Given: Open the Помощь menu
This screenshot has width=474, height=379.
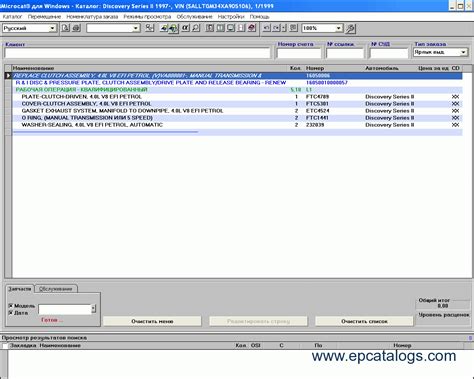Looking at the screenshot, I should coord(259,17).
